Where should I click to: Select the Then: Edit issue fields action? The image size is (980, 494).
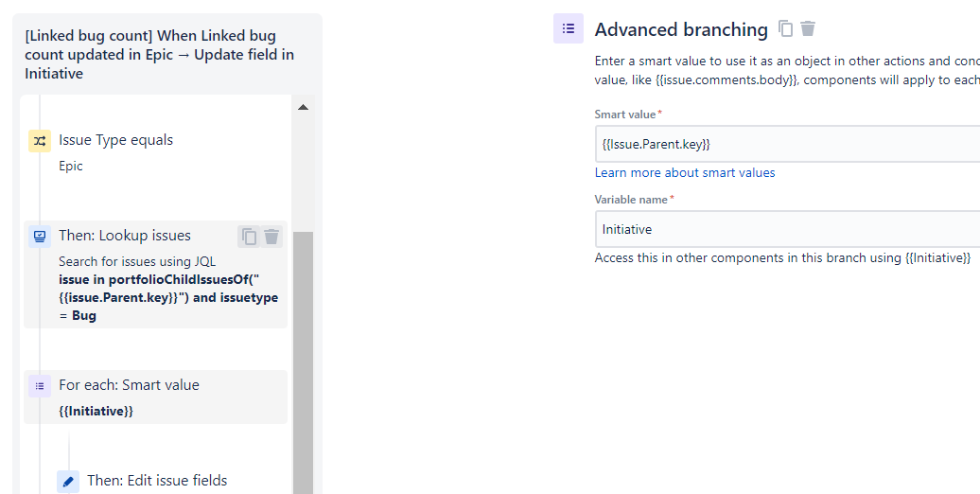coord(157,480)
